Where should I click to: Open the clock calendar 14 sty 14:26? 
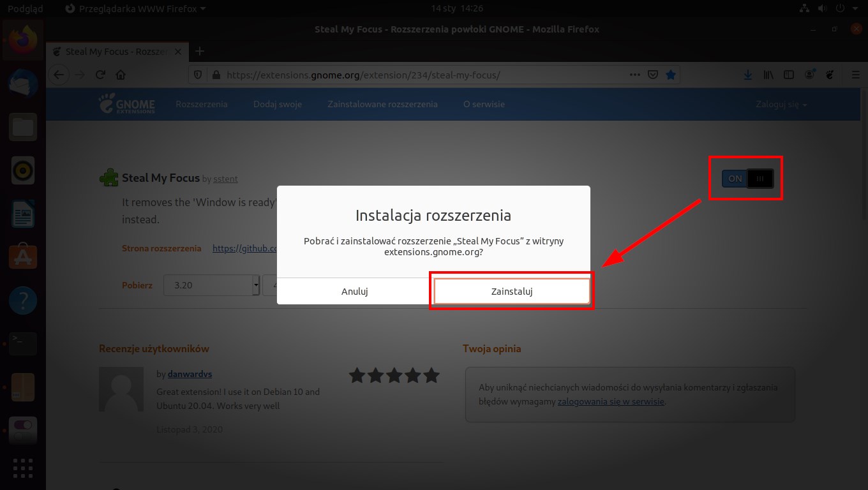pyautogui.click(x=457, y=8)
